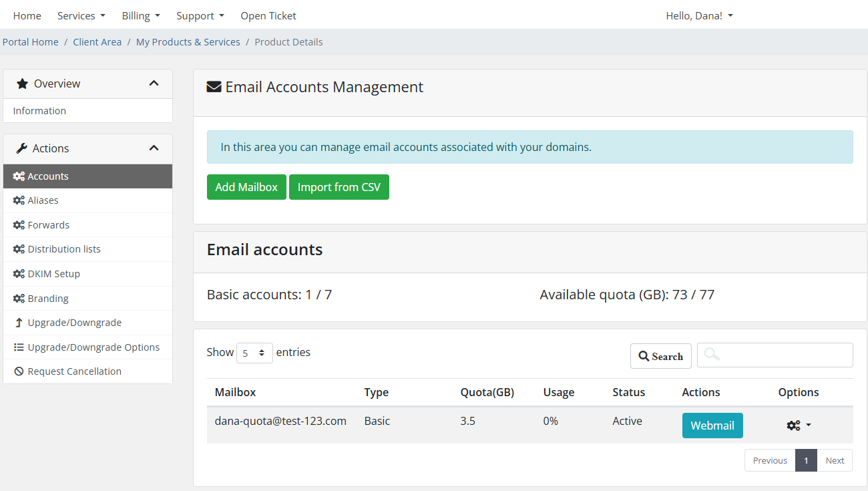
Task: Click the gears icon next to Distribution lists
Action: point(19,249)
